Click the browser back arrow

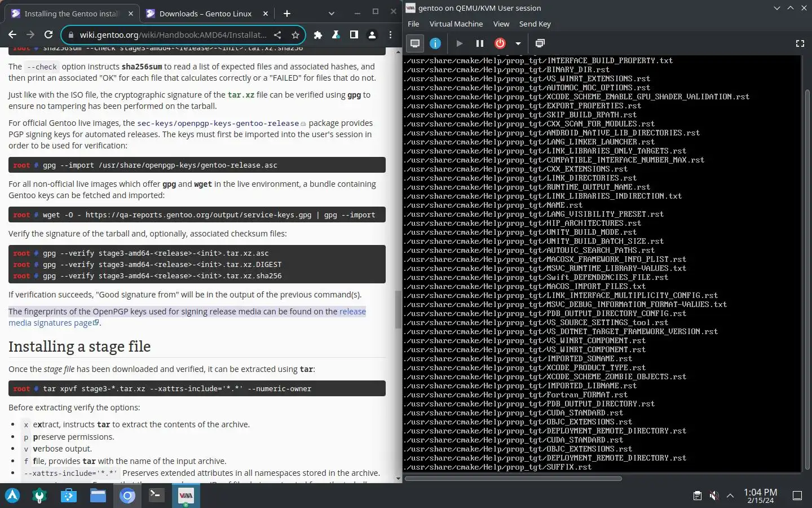(x=12, y=35)
